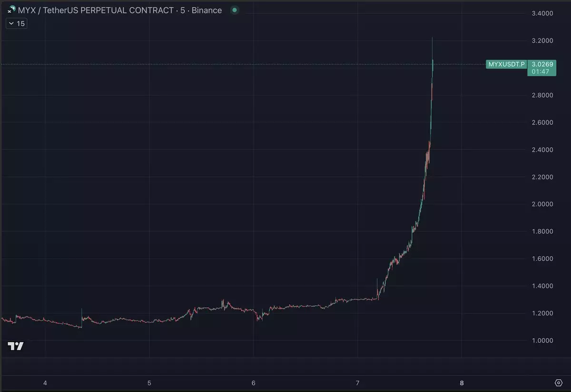Image resolution: width=571 pixels, height=392 pixels.
Task: Click the MYX symbol logo icon
Action: tap(11, 10)
